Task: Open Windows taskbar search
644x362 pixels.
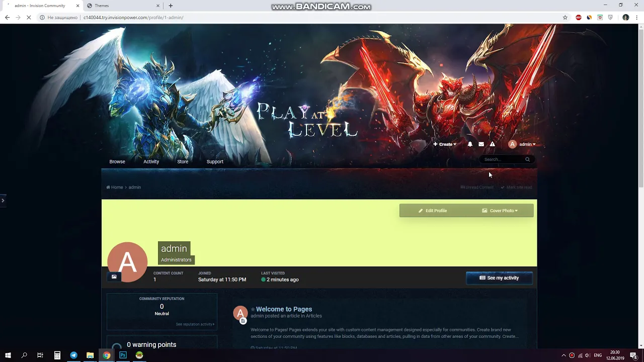Action: click(x=24, y=355)
